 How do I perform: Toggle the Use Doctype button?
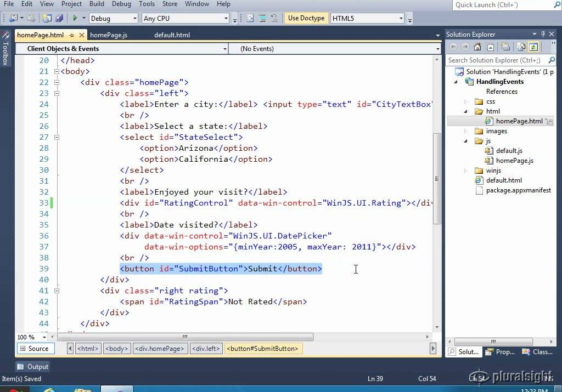[306, 18]
